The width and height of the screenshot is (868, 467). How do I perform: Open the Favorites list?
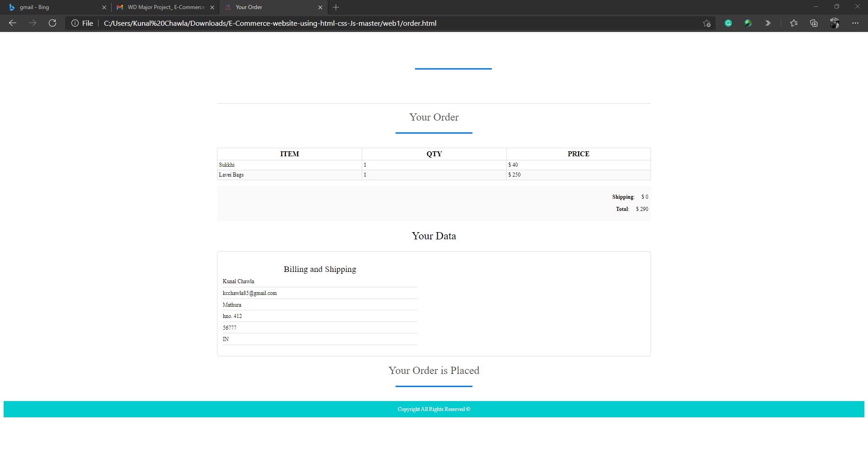(793, 23)
